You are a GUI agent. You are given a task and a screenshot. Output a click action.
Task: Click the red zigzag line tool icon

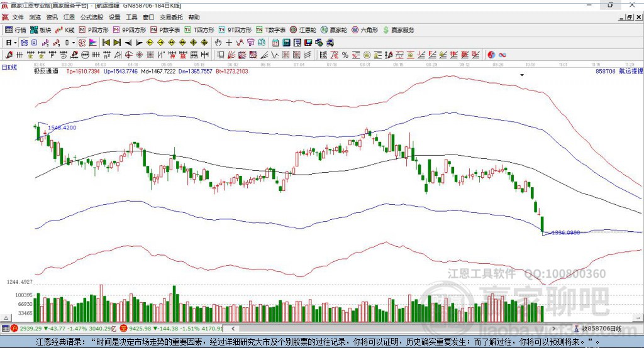click(240, 43)
